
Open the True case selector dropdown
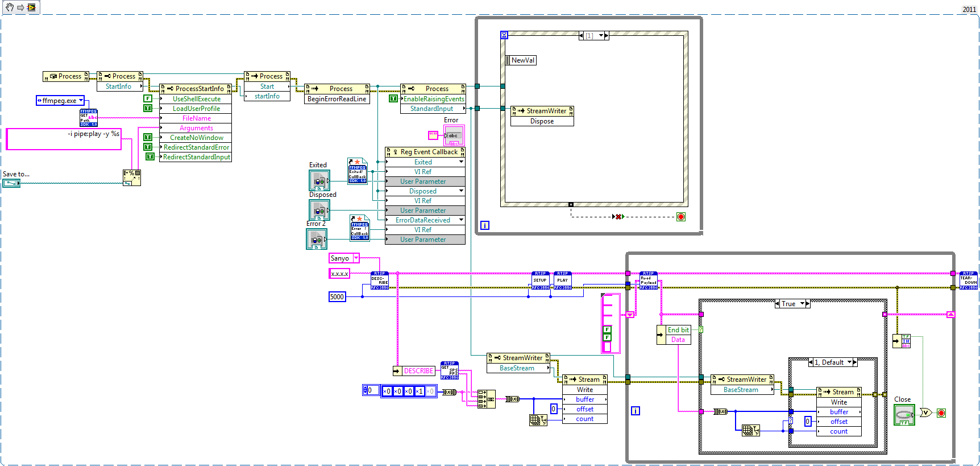coord(803,304)
